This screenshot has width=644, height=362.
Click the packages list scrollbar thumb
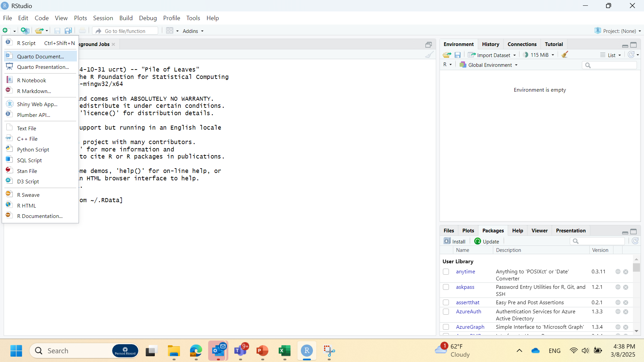pyautogui.click(x=636, y=267)
